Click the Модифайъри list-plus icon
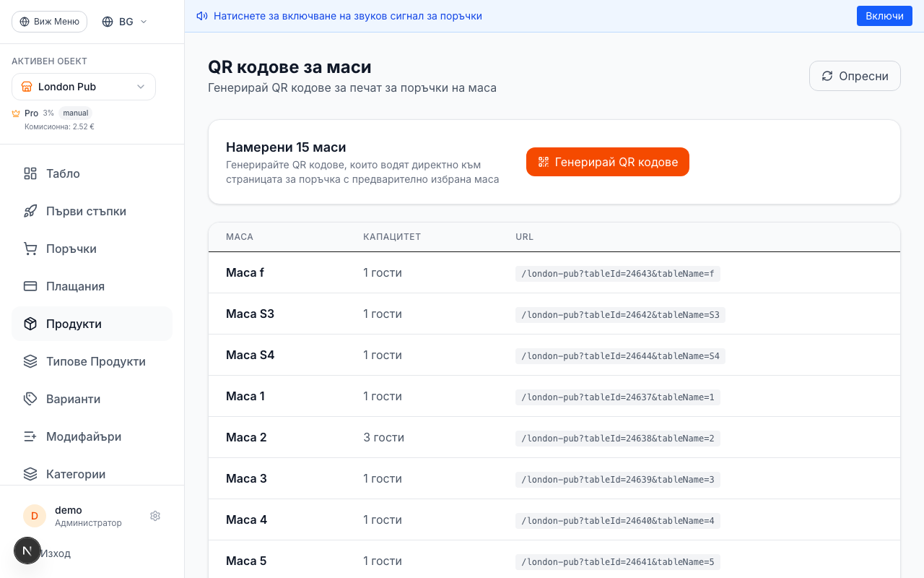924x578 pixels. (x=30, y=436)
